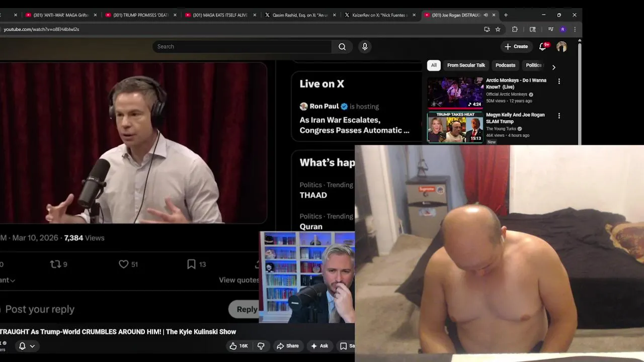Start voice search with the microphone icon

(365, 47)
